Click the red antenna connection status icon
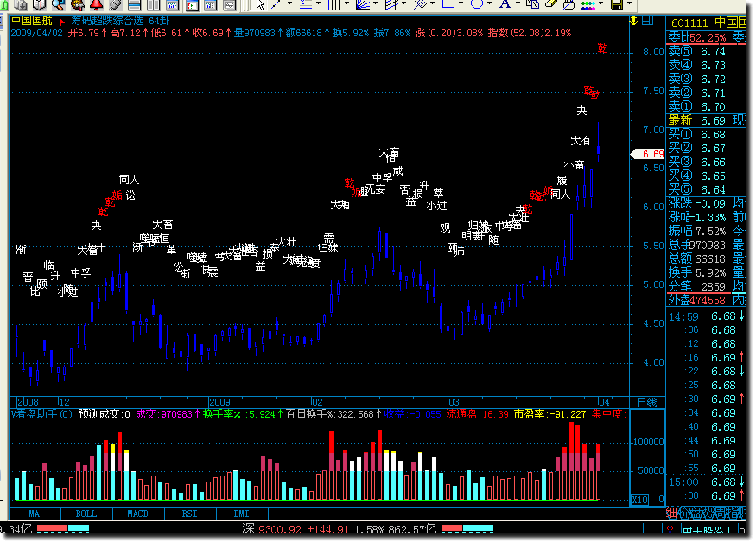Screen dimensions: 756x543 670,530
